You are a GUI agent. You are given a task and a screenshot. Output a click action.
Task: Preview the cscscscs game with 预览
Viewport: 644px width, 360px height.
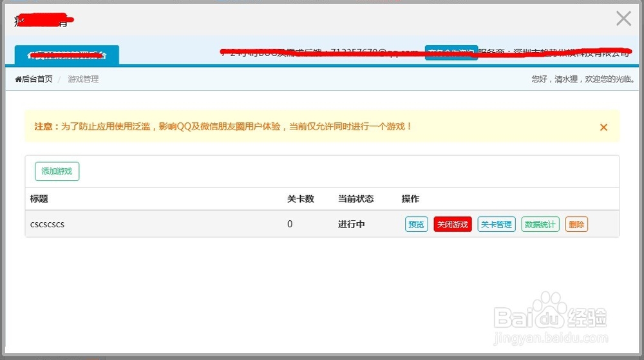[417, 224]
